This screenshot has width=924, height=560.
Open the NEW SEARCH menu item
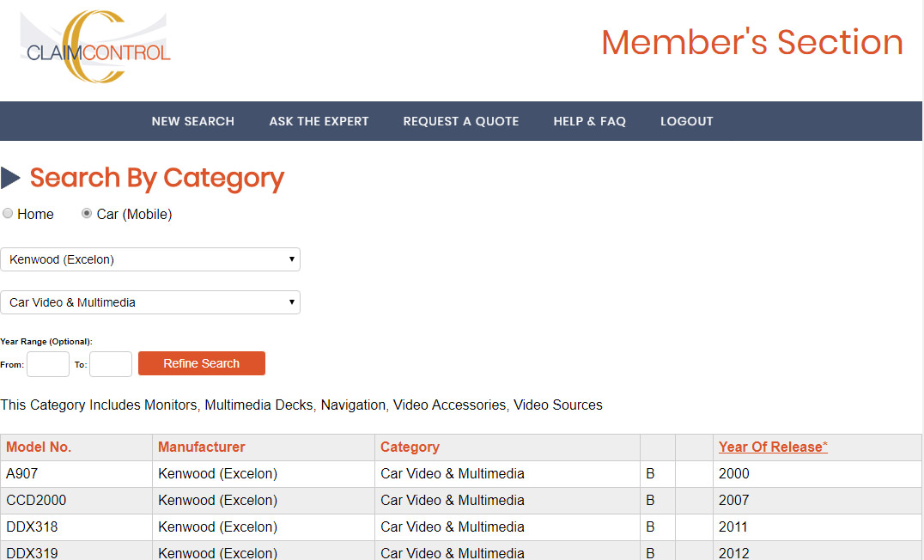coord(192,121)
